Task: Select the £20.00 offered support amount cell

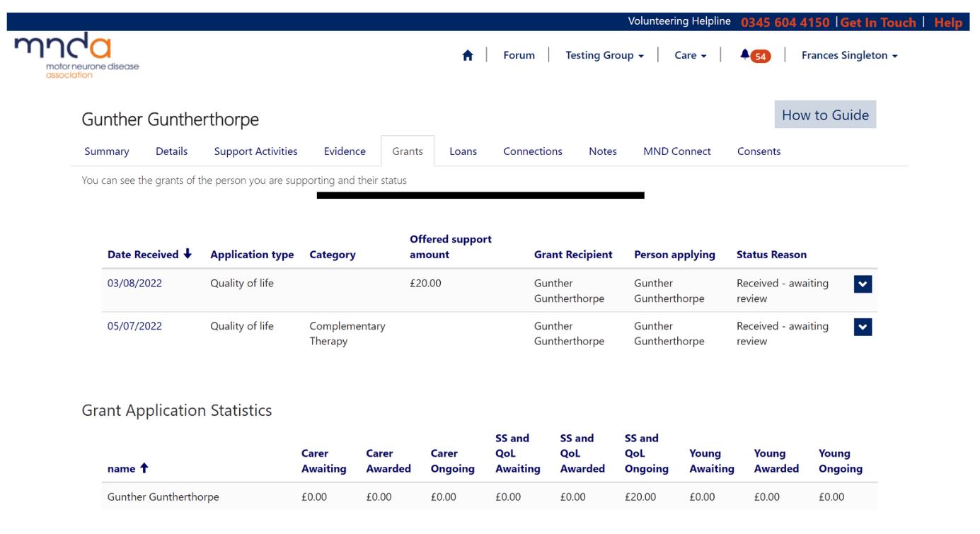Action: pyautogui.click(x=425, y=283)
